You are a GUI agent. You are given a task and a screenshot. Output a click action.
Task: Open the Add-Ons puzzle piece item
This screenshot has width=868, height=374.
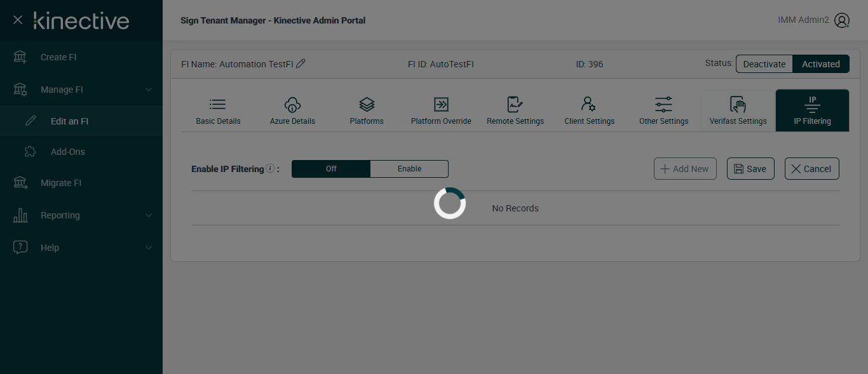(x=67, y=152)
